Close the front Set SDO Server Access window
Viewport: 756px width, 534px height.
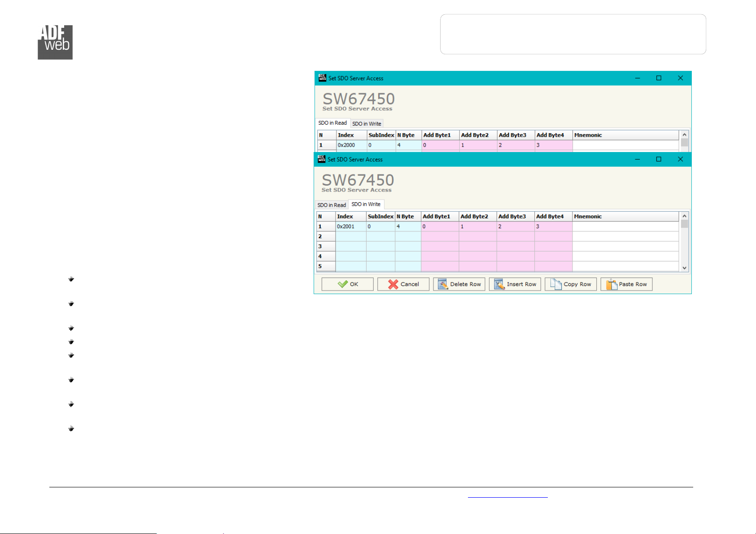point(680,159)
